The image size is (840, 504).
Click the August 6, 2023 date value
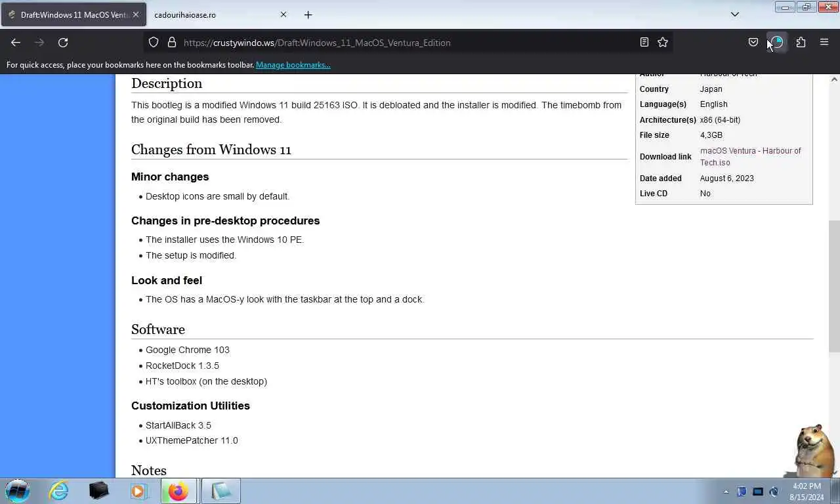727,178
